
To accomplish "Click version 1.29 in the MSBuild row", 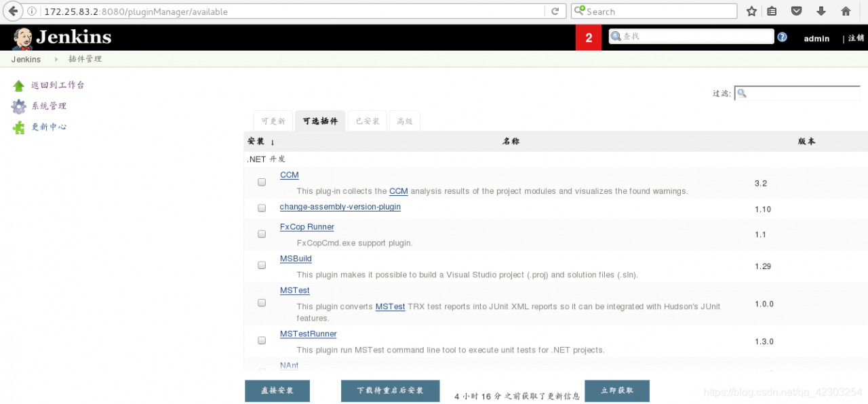I will [x=763, y=266].
